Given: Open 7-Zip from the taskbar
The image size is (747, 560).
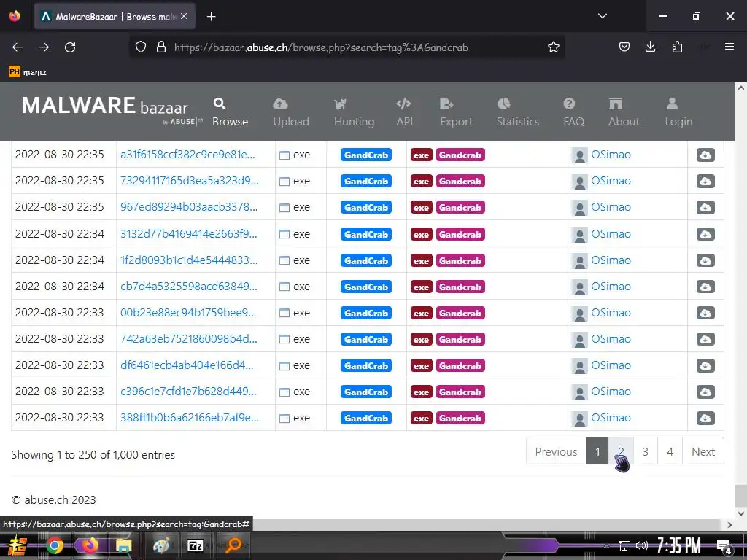Looking at the screenshot, I should 196,545.
